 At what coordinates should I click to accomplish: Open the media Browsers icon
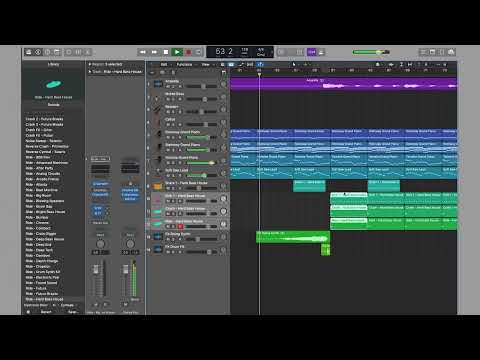[451, 52]
